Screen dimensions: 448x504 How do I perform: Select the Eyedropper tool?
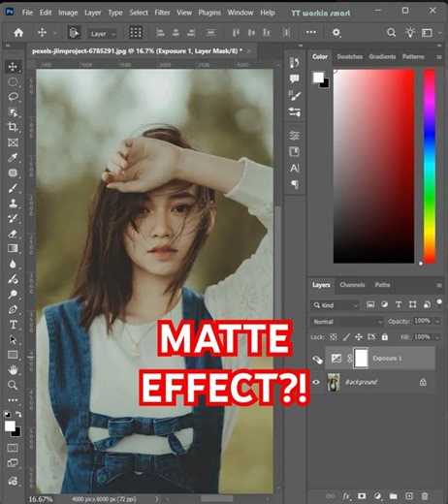(x=13, y=158)
